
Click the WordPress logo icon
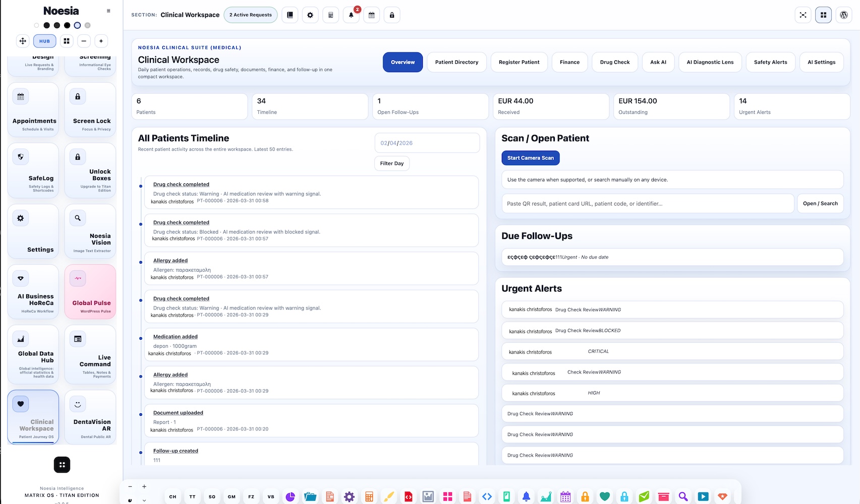(844, 15)
